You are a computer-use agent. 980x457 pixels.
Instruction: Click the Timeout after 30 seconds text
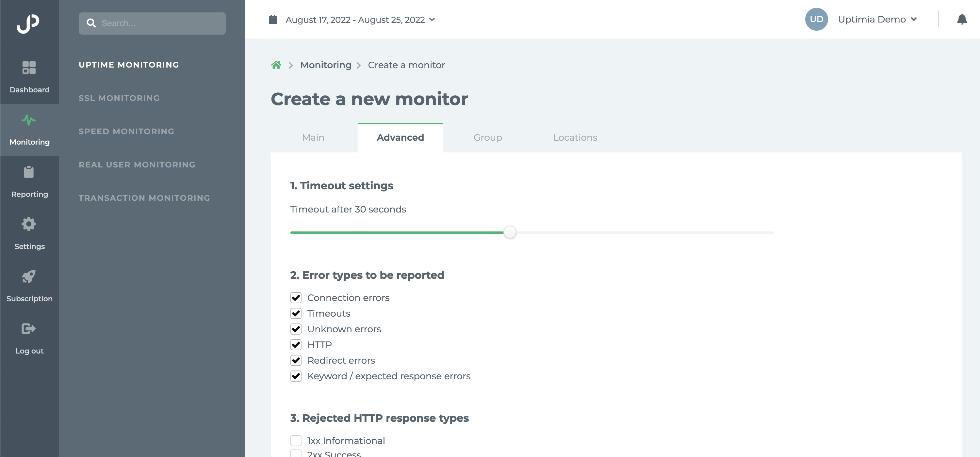(x=348, y=210)
